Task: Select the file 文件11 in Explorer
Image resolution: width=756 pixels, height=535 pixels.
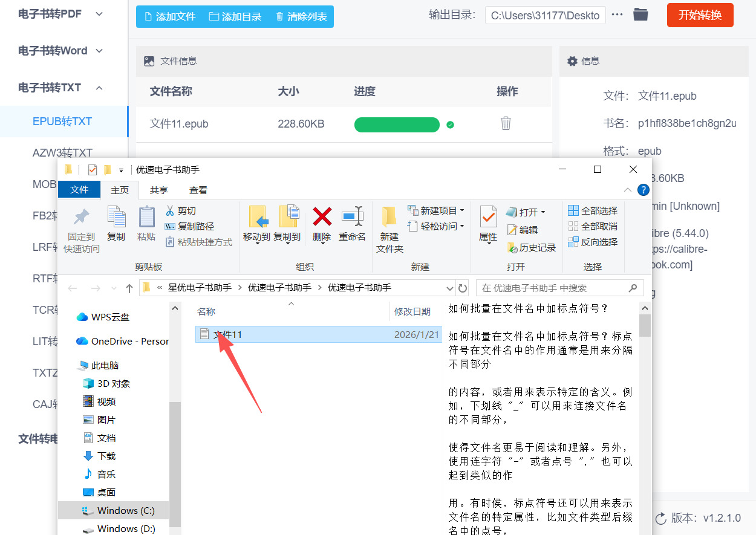Action: pyautogui.click(x=319, y=334)
